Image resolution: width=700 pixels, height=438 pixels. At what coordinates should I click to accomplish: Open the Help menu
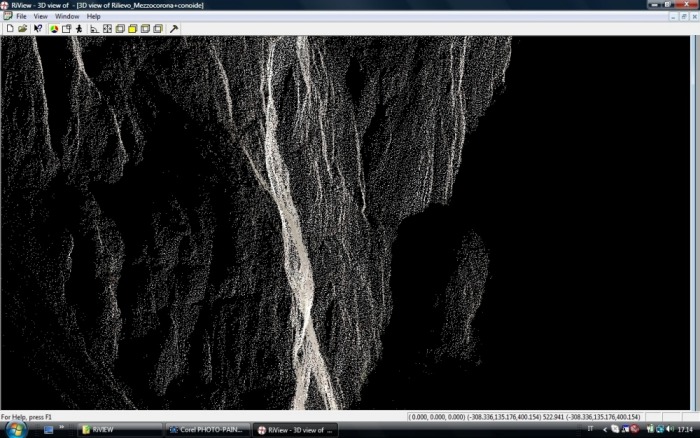coord(93,16)
